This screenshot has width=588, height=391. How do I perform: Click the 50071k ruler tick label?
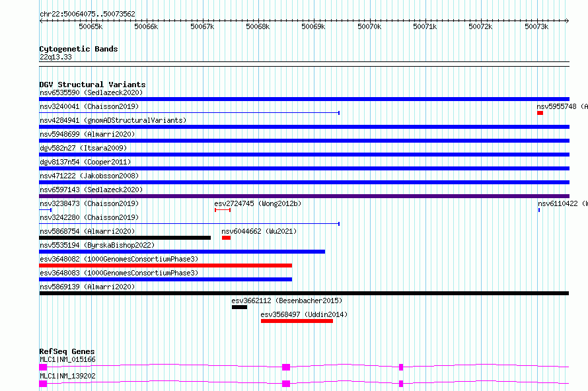425,26
